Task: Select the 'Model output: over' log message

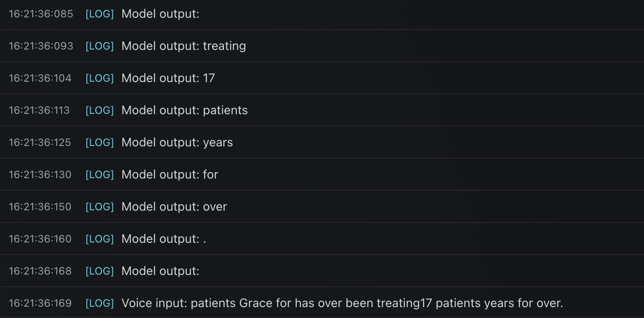Action: click(174, 207)
